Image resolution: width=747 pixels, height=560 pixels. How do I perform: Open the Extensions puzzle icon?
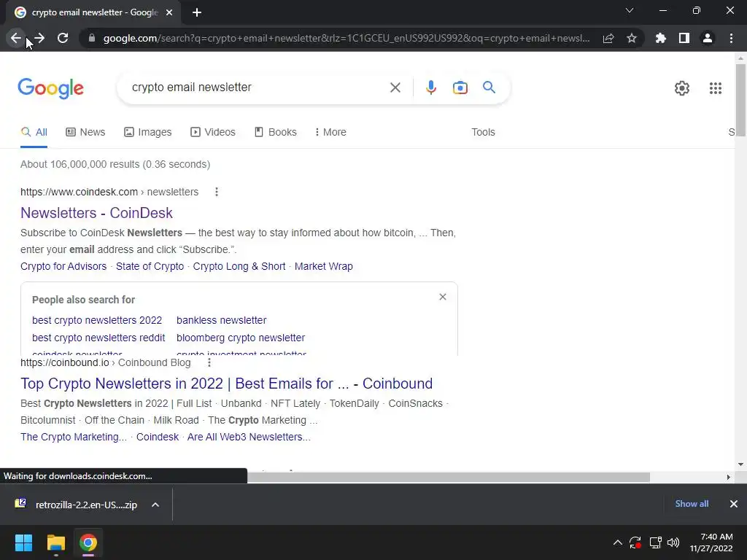pos(661,38)
